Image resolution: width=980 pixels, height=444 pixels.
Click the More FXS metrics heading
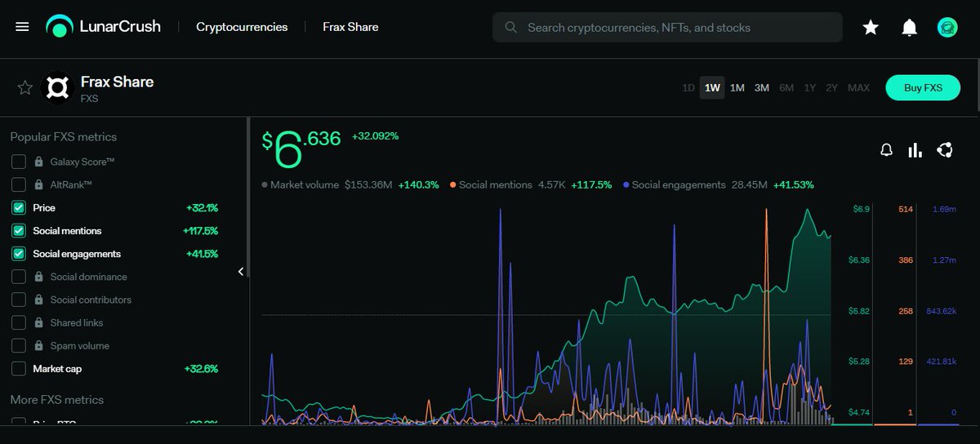56,400
